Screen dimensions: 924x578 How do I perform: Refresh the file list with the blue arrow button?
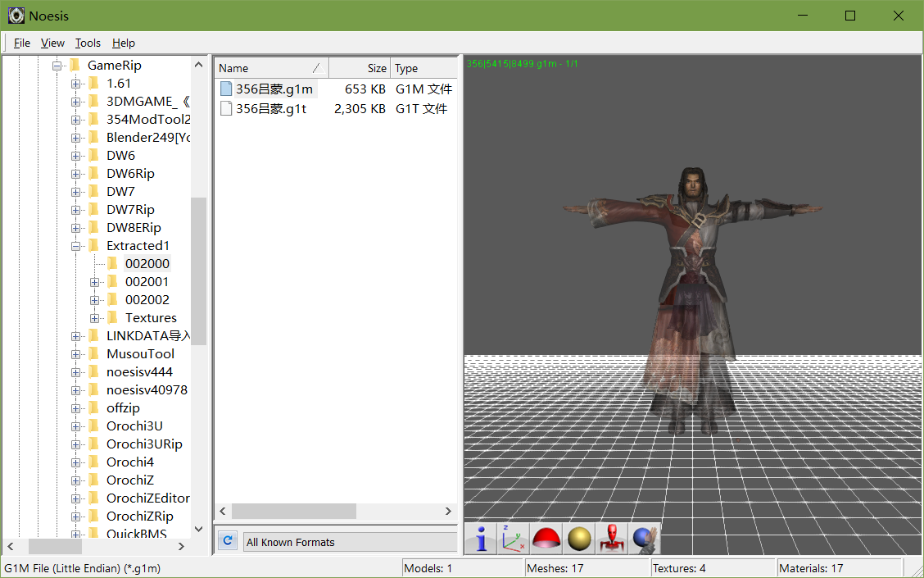coord(228,540)
